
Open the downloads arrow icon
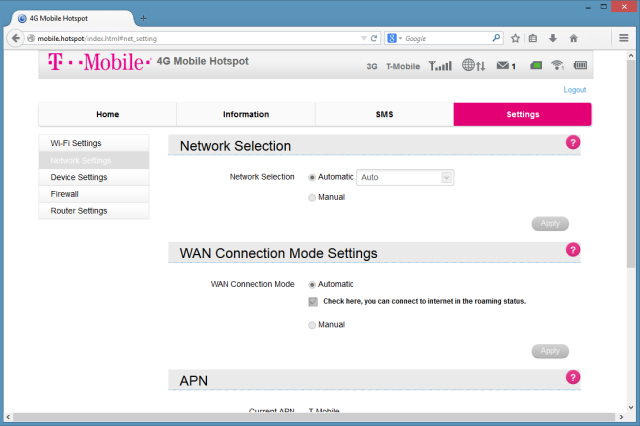coord(553,38)
